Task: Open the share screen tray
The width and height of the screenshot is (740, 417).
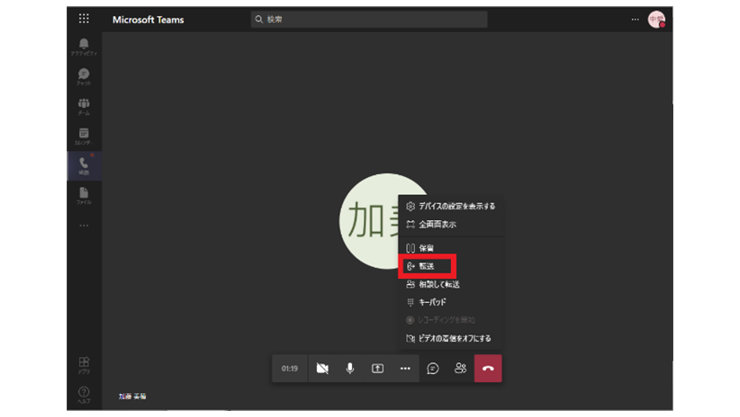Action: coord(378,368)
